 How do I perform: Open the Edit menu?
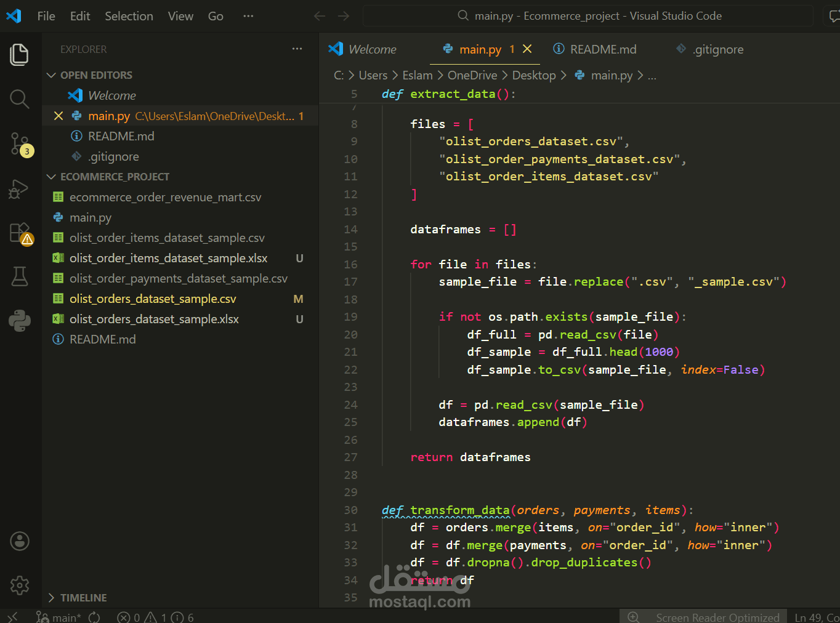[x=80, y=16]
